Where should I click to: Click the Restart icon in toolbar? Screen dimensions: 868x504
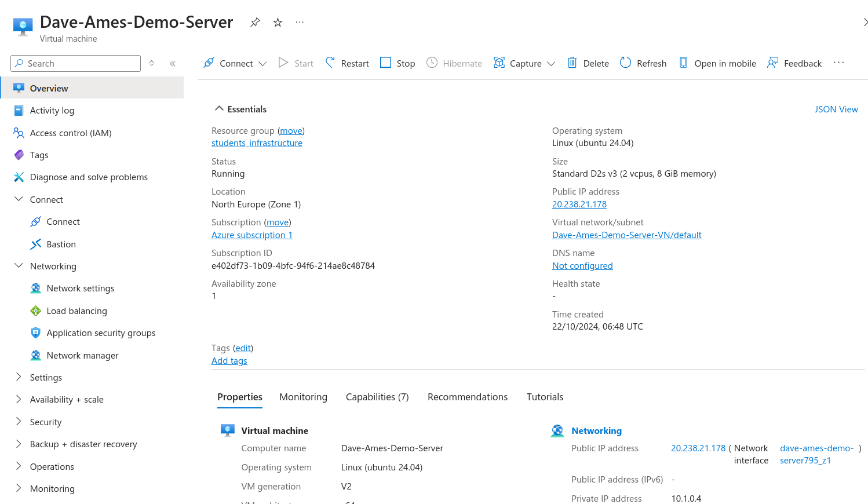[x=330, y=63]
